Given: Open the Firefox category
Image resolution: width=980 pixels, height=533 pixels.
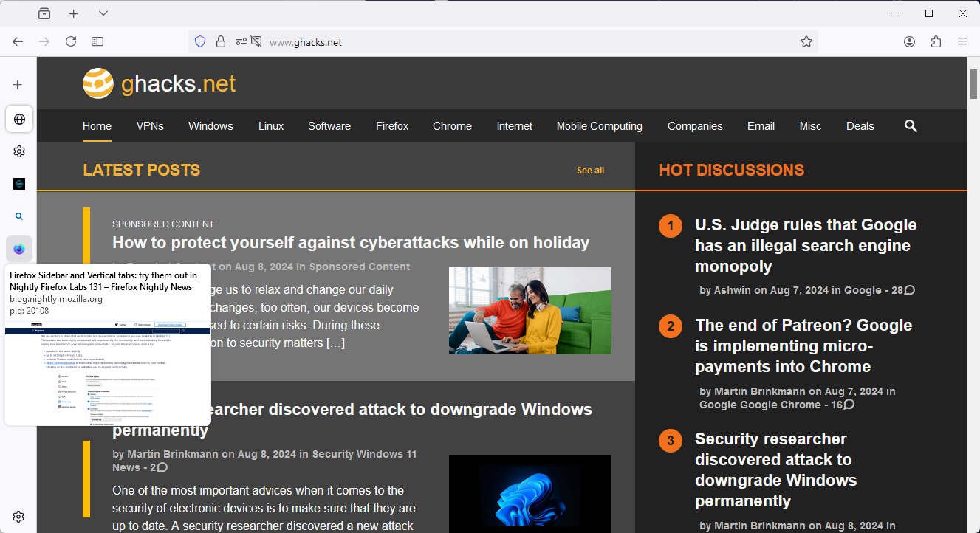Looking at the screenshot, I should click(392, 126).
